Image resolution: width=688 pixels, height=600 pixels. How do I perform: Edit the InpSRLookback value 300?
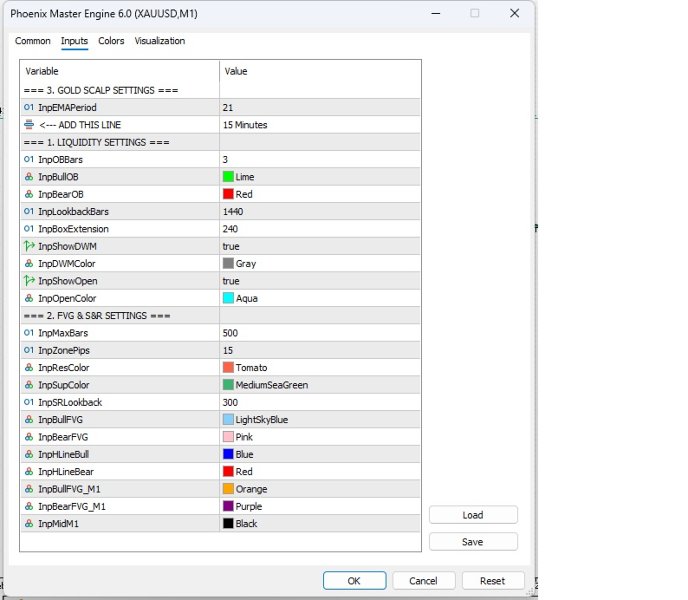coord(230,402)
